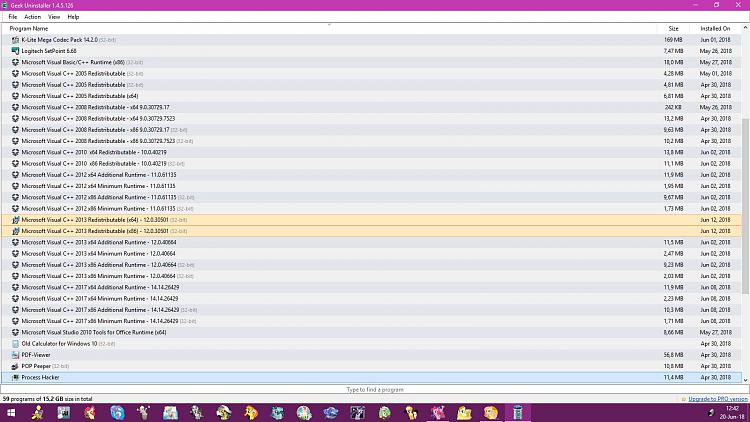750x422 pixels.
Task: Click the POP Peeper row icon
Action: 15,366
